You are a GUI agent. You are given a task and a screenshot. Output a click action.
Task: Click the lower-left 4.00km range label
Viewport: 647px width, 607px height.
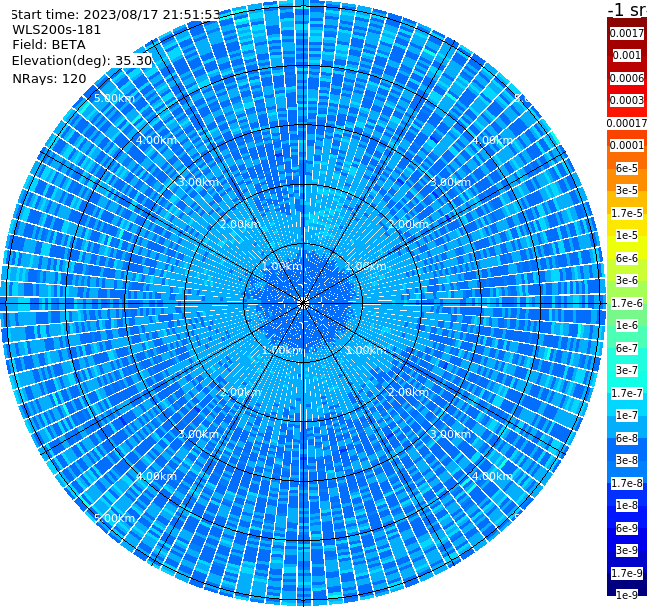pyautogui.click(x=156, y=476)
